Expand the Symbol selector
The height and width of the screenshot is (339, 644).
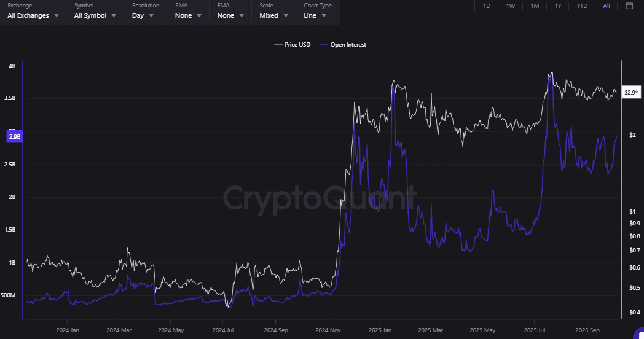95,15
